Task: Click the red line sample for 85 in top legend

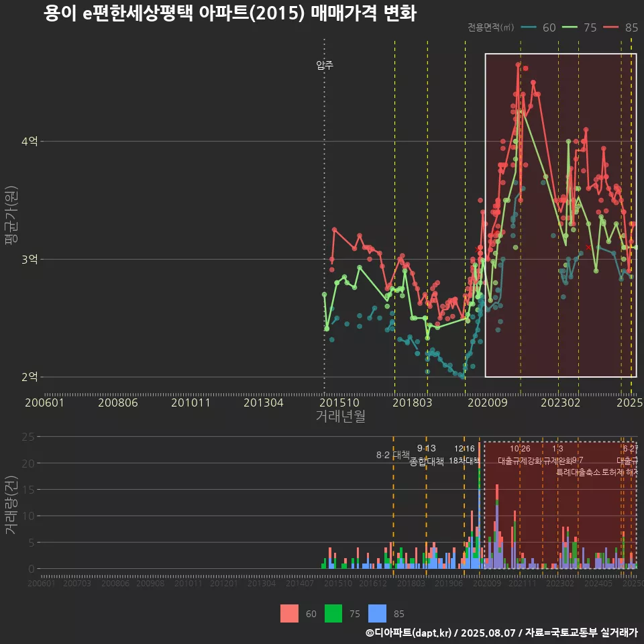Action: point(610,27)
